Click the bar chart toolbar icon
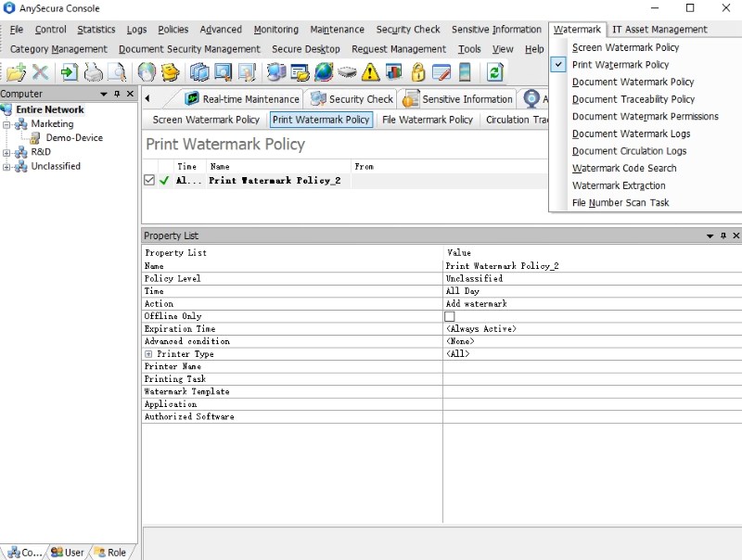 coord(393,72)
